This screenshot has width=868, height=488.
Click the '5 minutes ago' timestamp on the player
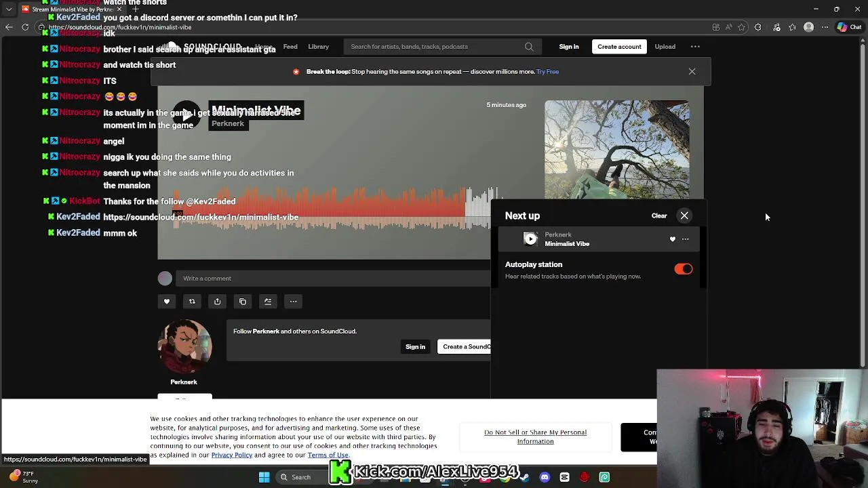coord(506,105)
